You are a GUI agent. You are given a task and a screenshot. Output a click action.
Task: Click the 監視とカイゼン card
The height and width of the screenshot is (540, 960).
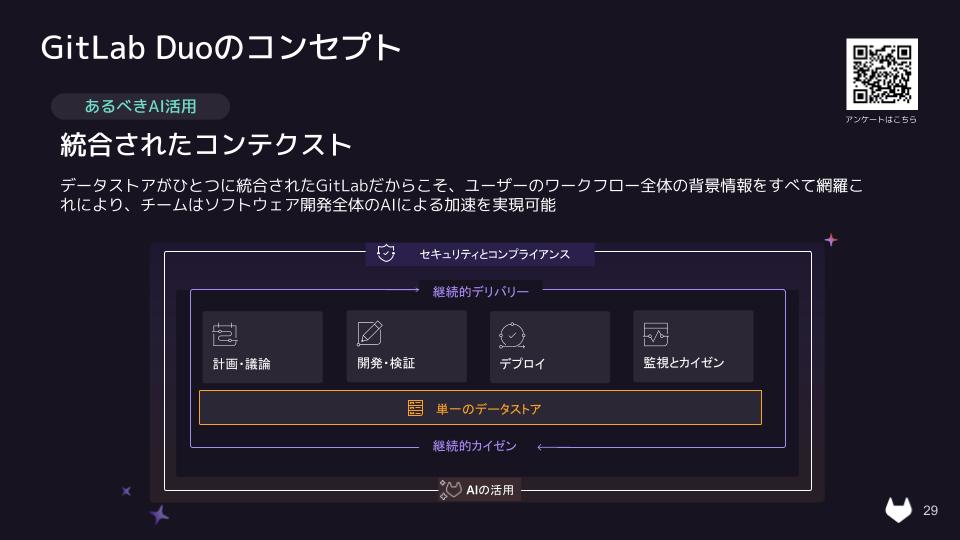[x=693, y=347]
